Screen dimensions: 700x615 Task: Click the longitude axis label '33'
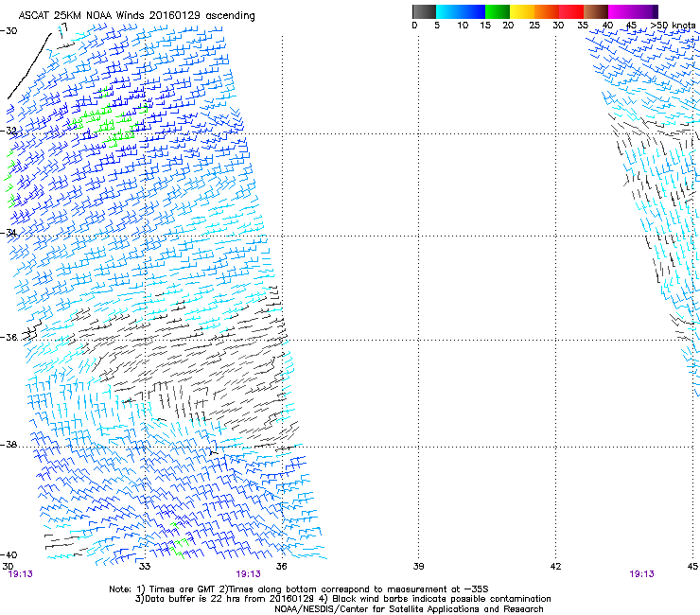click(145, 567)
